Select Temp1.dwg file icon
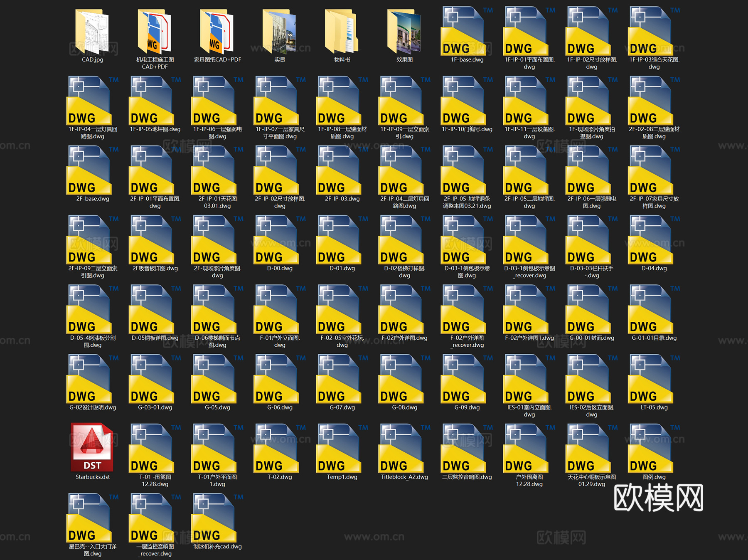748x560 pixels. tap(338, 448)
